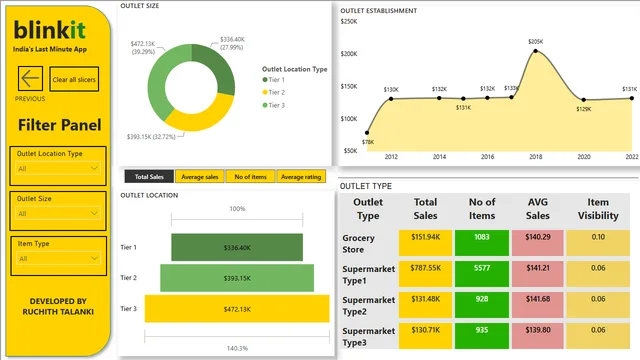Image resolution: width=640 pixels, height=360 pixels.
Task: Select the Tier 1 funnel bar $336.40K
Action: click(237, 247)
